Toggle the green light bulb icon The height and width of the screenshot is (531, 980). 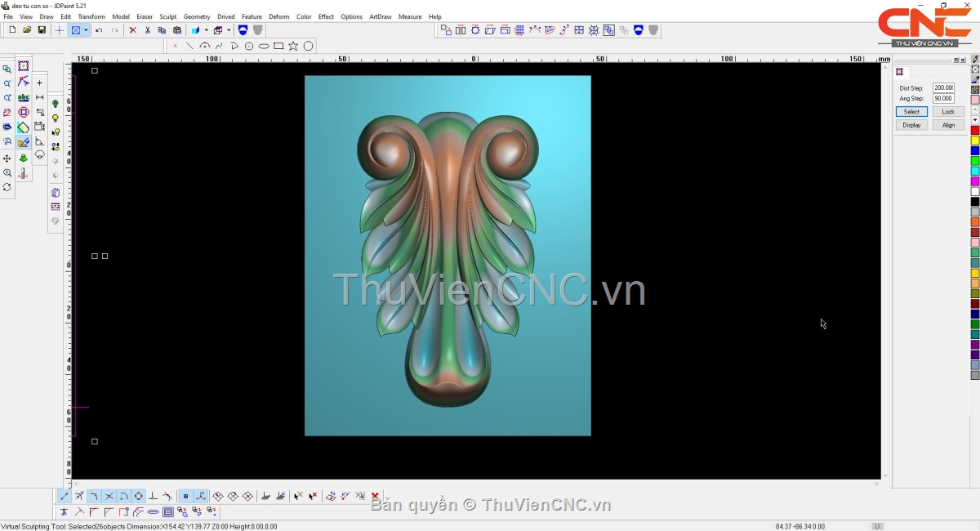[56, 104]
